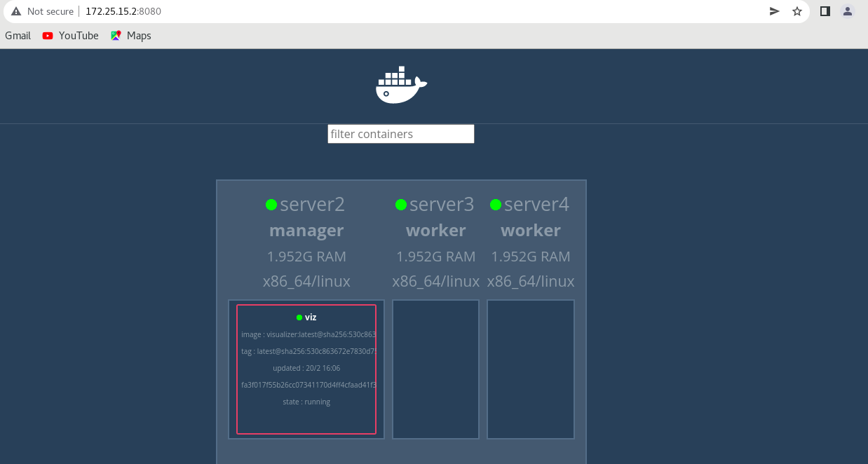Bookmark this page with star icon

(797, 11)
